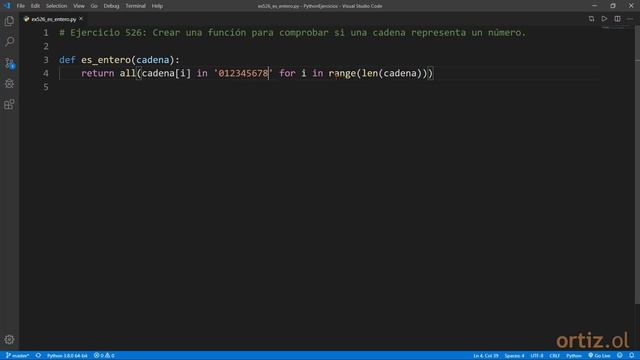Click 'range' in the generator expression
Image resolution: width=640 pixels, height=360 pixels.
(x=342, y=73)
